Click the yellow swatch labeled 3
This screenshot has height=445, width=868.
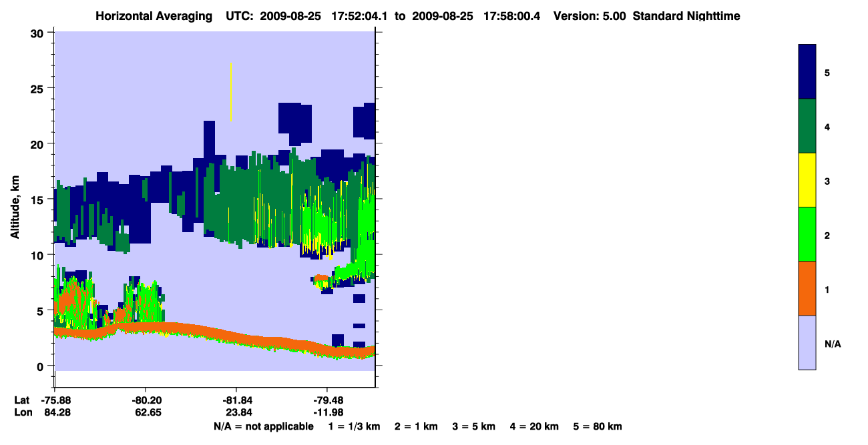(x=807, y=180)
